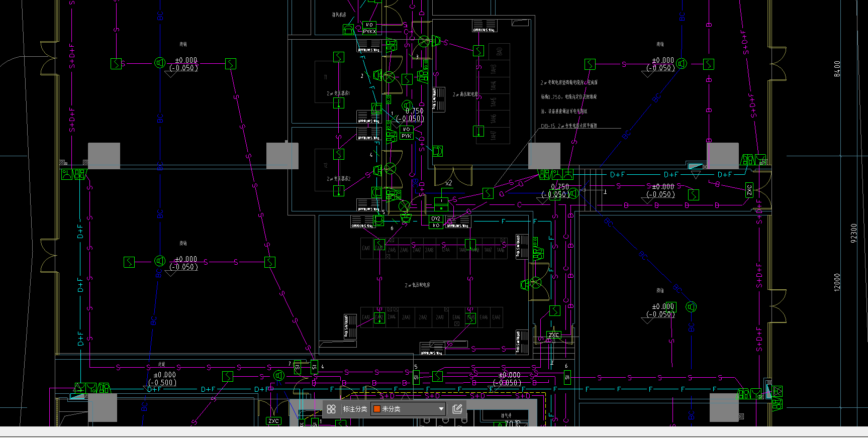Select the 1AH3 cabinet in high-voltage room
868x438 pixels.
493,69
